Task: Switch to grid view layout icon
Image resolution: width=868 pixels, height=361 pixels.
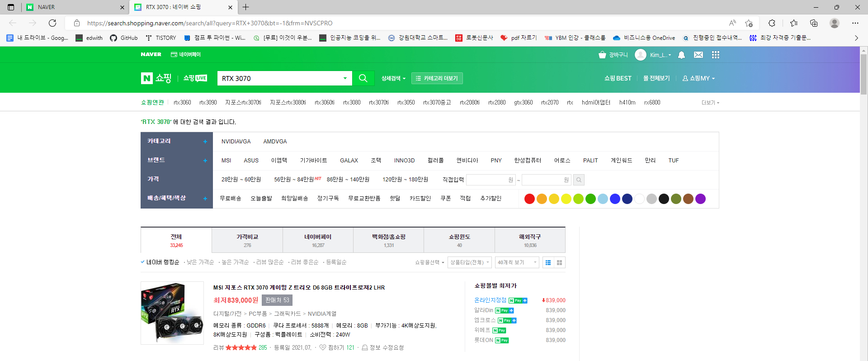Action: pos(560,262)
